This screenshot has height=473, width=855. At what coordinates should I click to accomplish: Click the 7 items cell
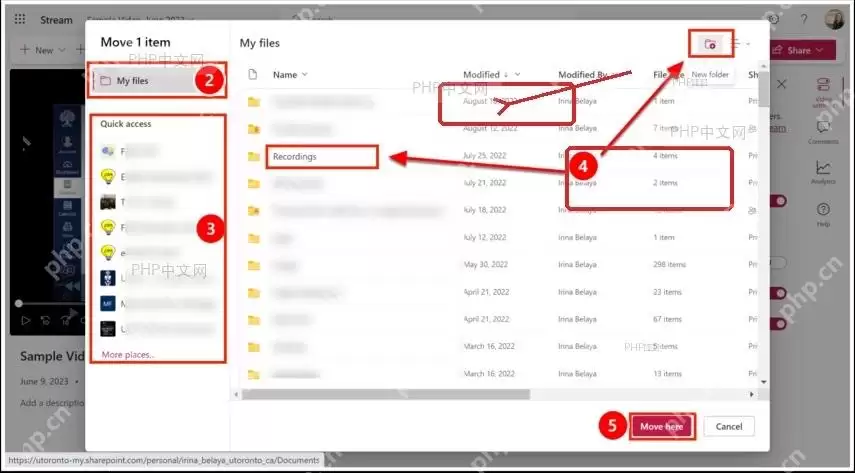click(x=665, y=128)
